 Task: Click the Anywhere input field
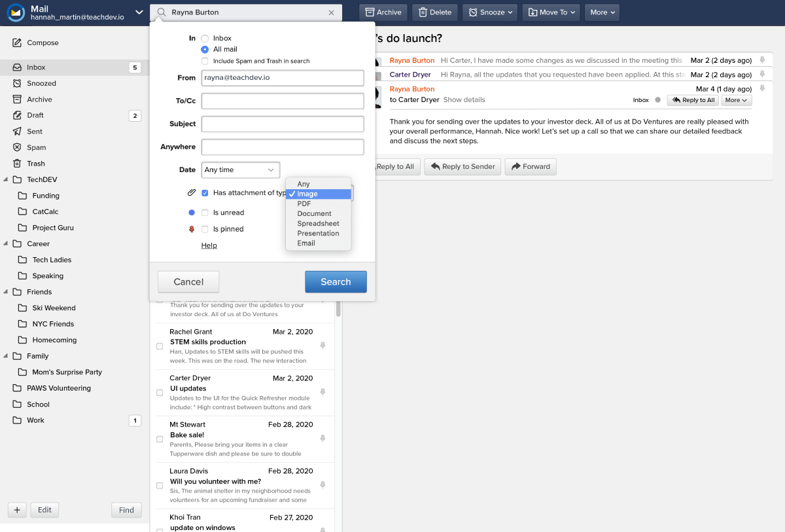point(283,147)
